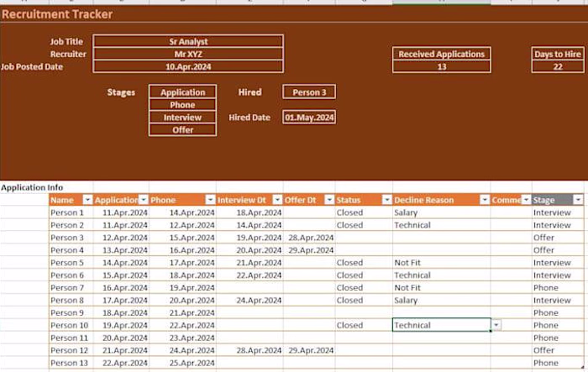Select the Job Posted Date 10.Apr.2024
The image size is (588, 372).
pyautogui.click(x=188, y=66)
